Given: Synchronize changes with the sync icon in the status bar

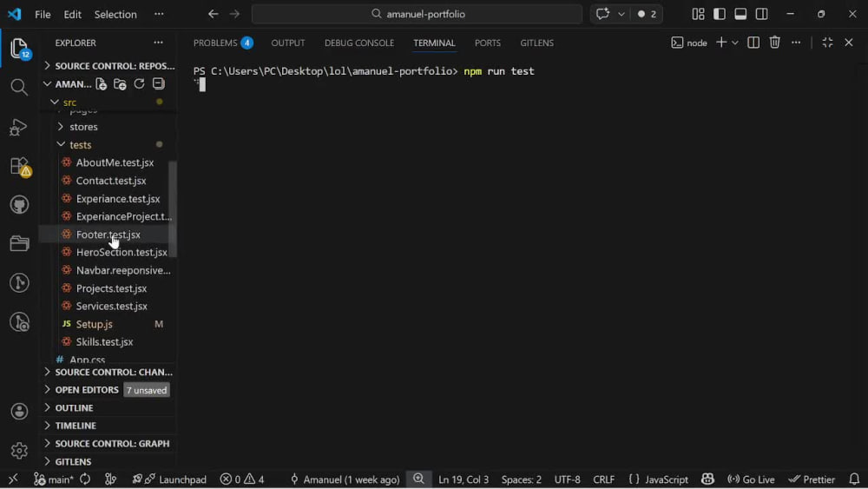Looking at the screenshot, I should (x=85, y=479).
